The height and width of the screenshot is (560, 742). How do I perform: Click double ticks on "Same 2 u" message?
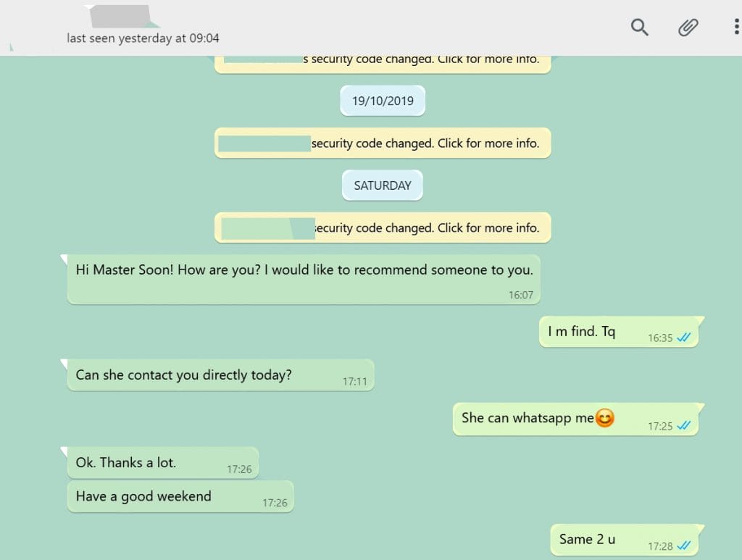[x=683, y=546]
